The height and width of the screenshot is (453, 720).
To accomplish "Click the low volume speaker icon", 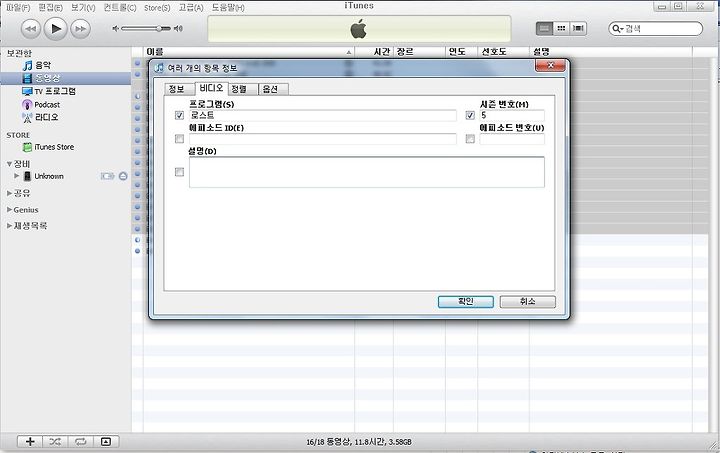I will point(115,28).
